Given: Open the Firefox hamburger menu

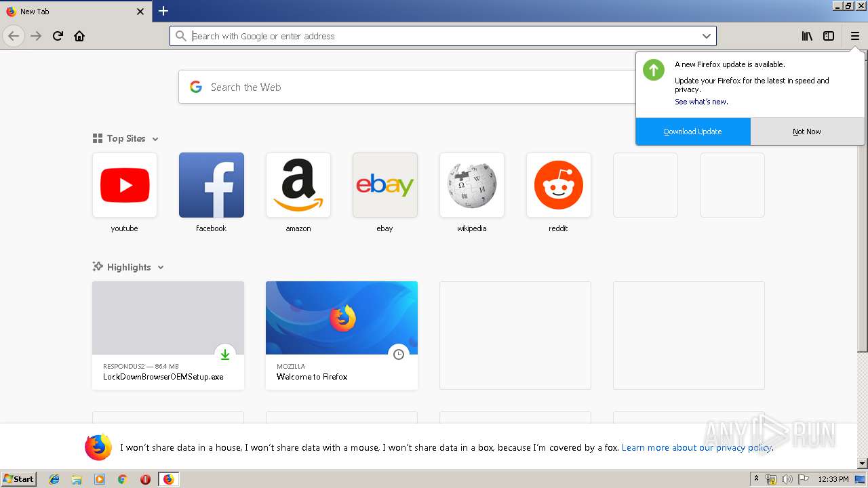Looking at the screenshot, I should [855, 36].
